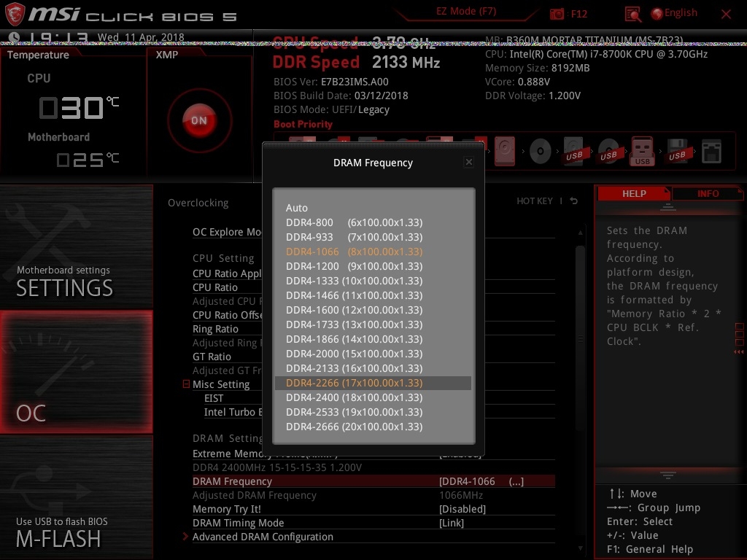Switch to EZ Mode (F7)
The width and height of the screenshot is (747, 560).
tap(466, 12)
